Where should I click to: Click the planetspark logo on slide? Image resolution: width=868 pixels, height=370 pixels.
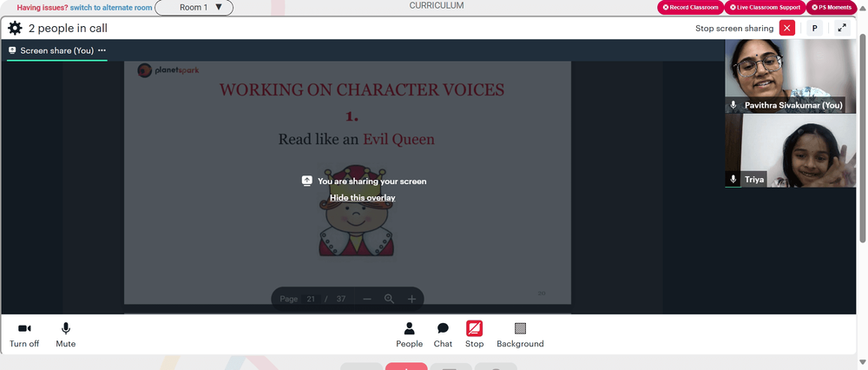point(168,70)
